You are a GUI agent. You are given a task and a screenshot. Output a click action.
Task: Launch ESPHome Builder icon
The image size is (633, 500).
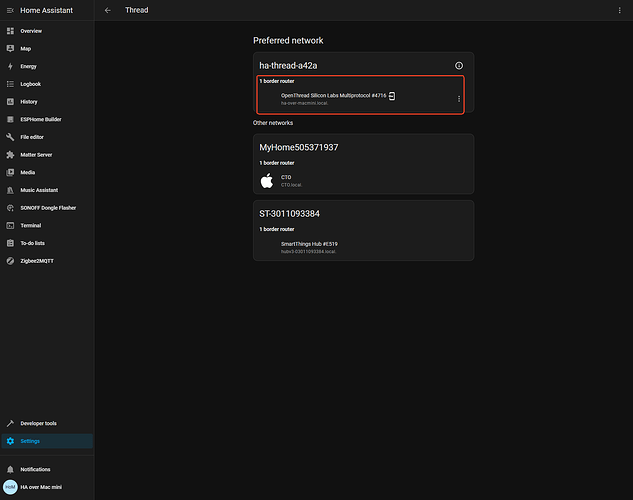click(10, 119)
